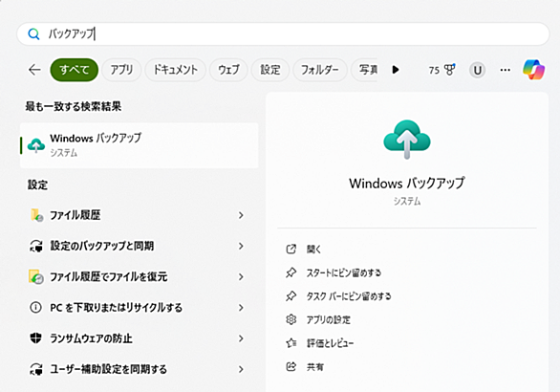Image resolution: width=560 pixels, height=392 pixels.
Task: Expand the ユーザー補助設定を同期する chevron
Action: pyautogui.click(x=241, y=369)
